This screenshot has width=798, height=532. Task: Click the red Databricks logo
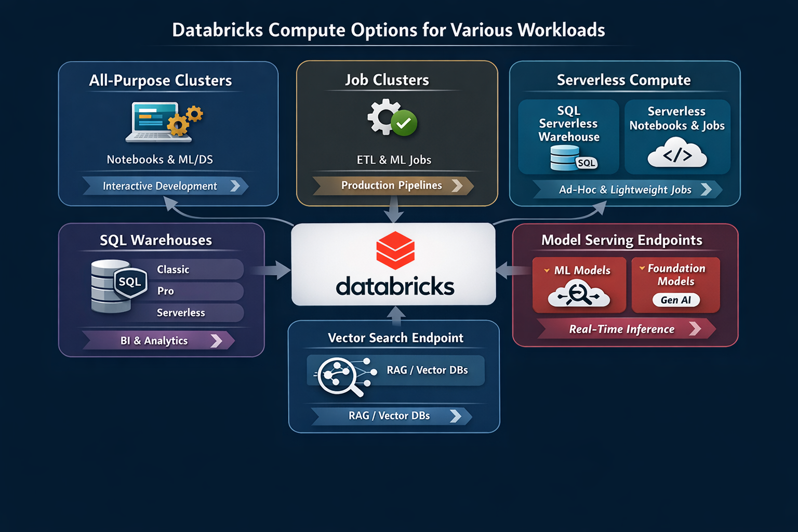[395, 250]
